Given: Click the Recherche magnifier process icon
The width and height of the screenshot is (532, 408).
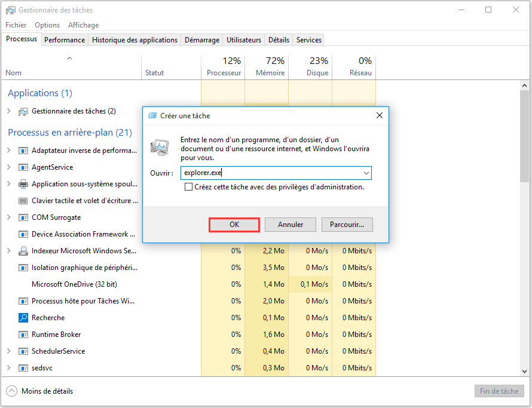Looking at the screenshot, I should pos(23,317).
